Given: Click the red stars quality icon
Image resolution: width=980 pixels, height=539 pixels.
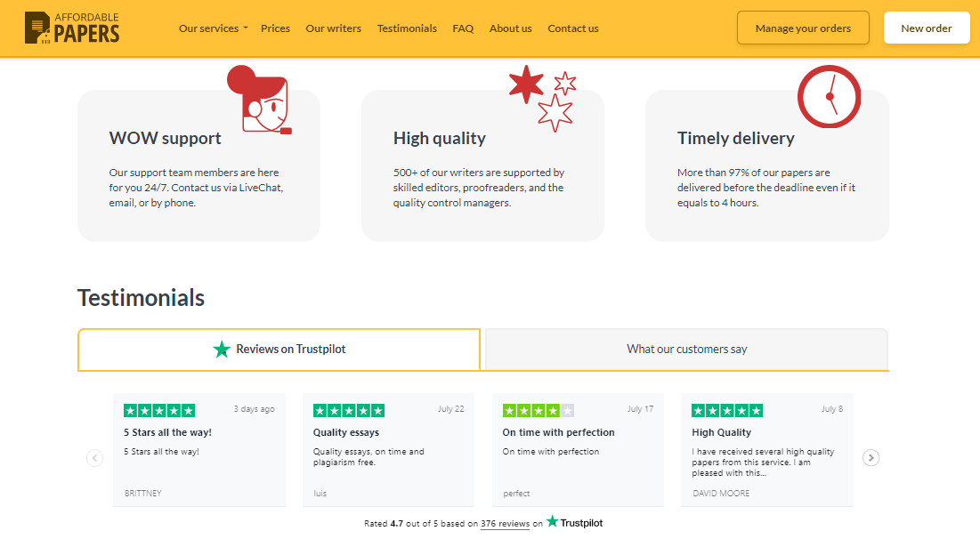Looking at the screenshot, I should click(x=543, y=97).
